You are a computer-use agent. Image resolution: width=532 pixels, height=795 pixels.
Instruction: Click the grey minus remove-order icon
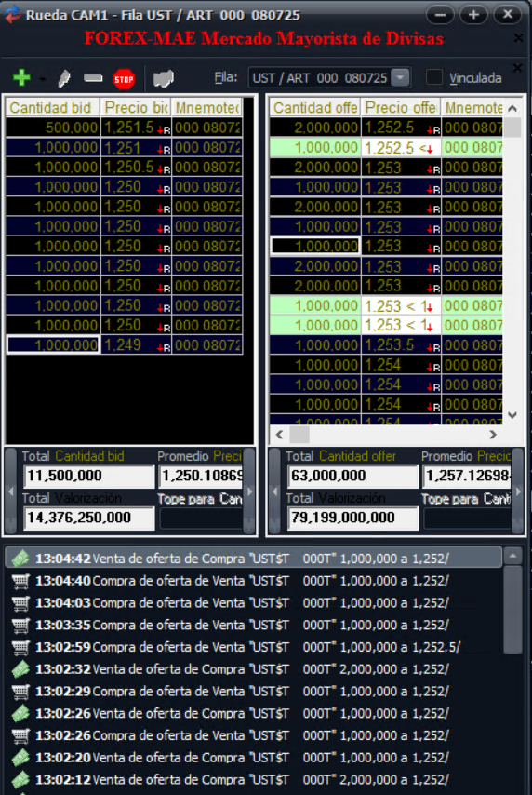point(93,78)
